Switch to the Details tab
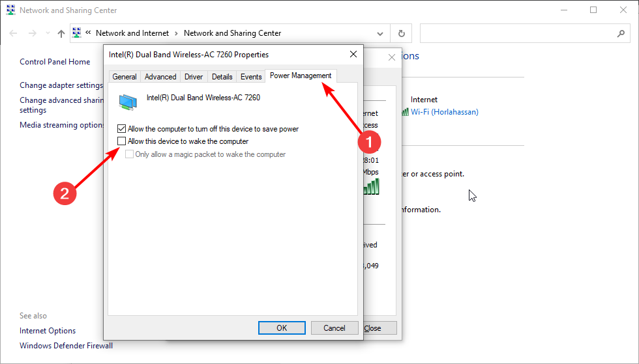The image size is (639, 364). click(222, 77)
